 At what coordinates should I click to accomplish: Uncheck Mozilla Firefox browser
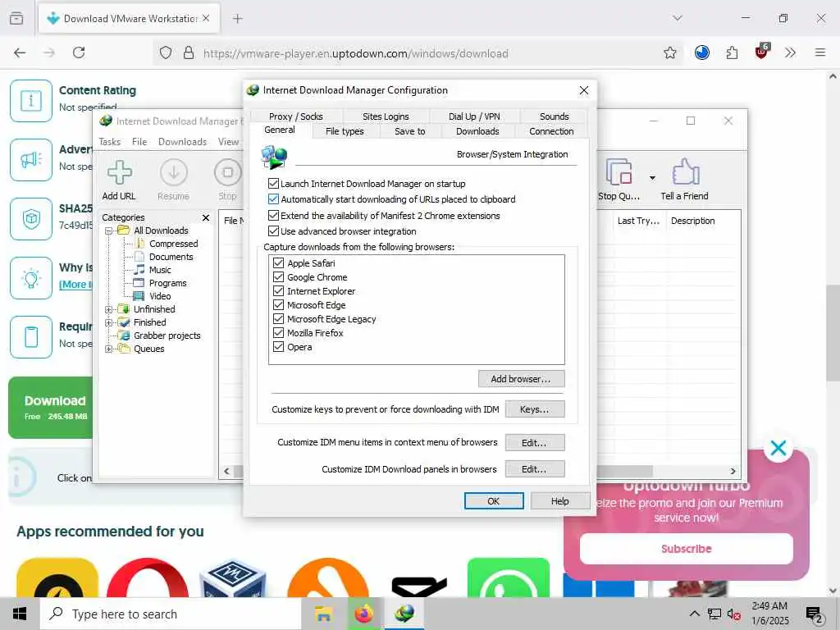278,333
